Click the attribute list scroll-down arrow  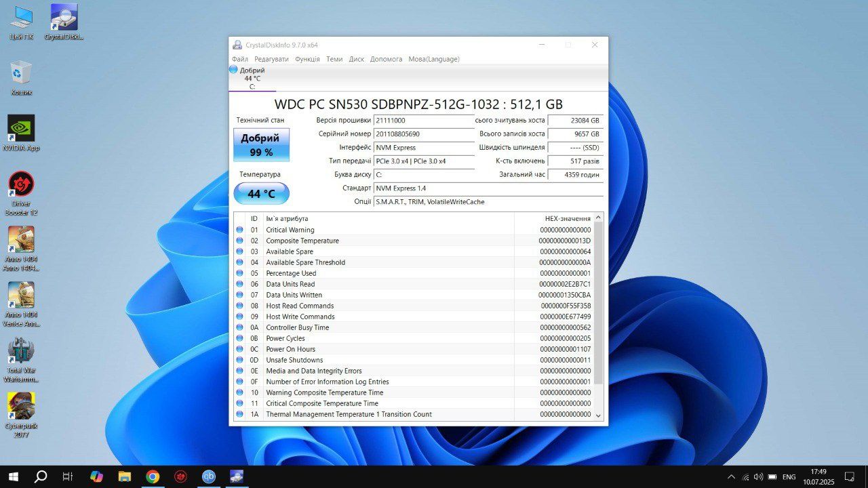pos(598,415)
